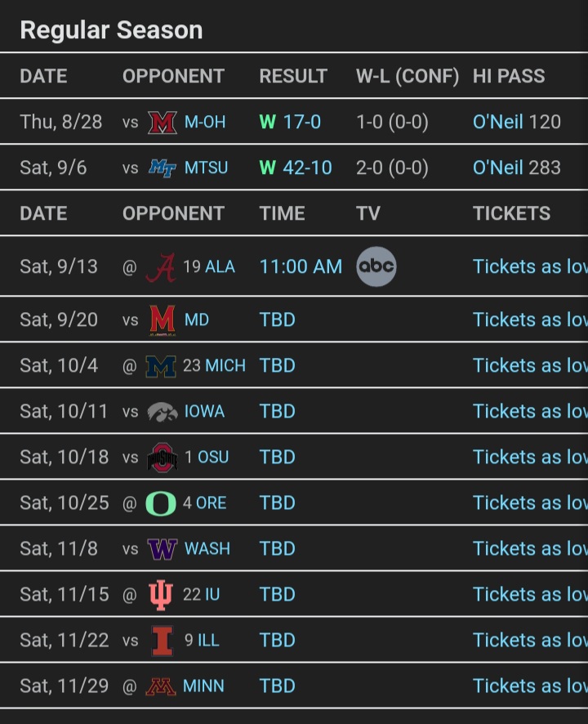Click the Oregon O logo
The width and height of the screenshot is (588, 724).
click(161, 503)
